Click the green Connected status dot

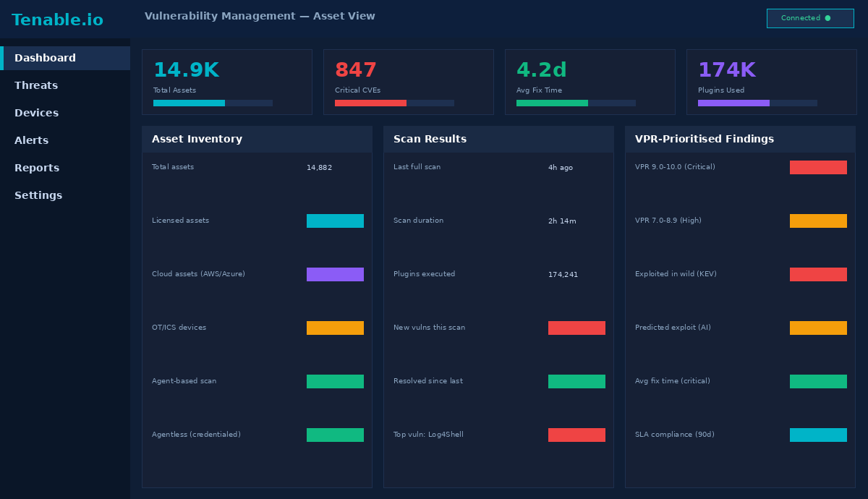[827, 18]
